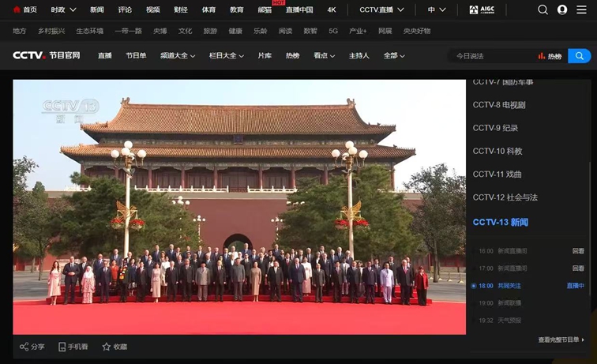Image resolution: width=597 pixels, height=364 pixels.
Task: Click the 热榜 trending chart icon
Action: tap(542, 56)
